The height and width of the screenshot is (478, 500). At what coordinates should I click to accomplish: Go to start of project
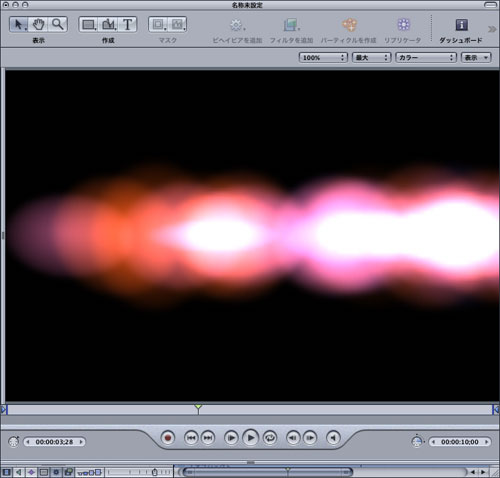pos(191,438)
